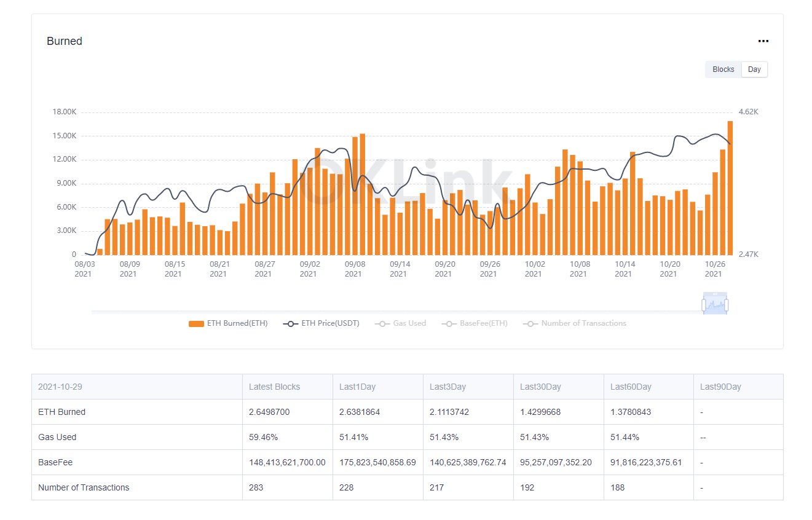Enable Gas Used legend series

coord(400,323)
